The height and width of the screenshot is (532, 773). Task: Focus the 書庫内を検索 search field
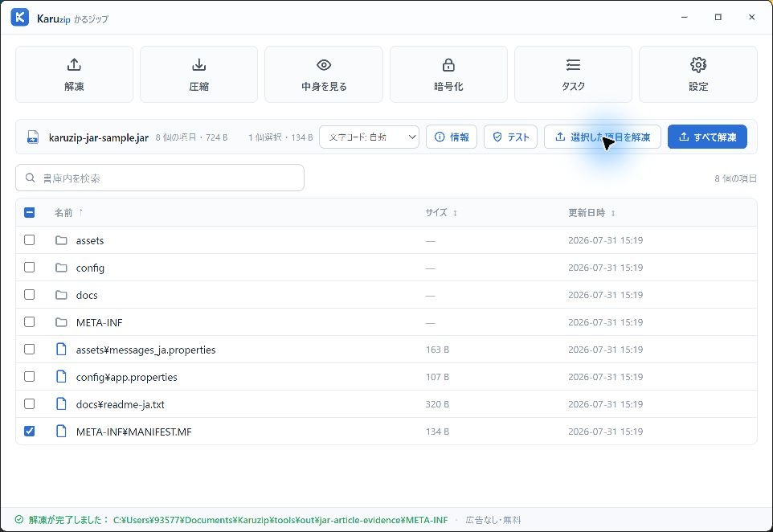160,178
